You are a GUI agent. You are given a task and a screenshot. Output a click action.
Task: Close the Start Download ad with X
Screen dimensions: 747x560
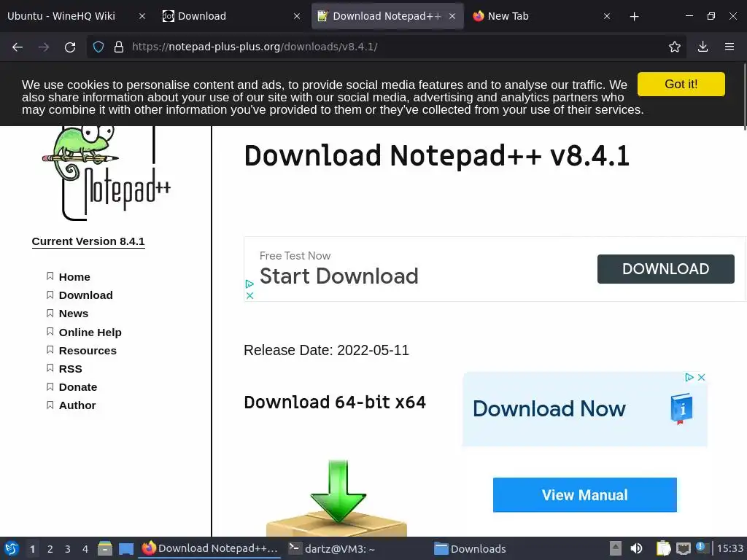(249, 296)
